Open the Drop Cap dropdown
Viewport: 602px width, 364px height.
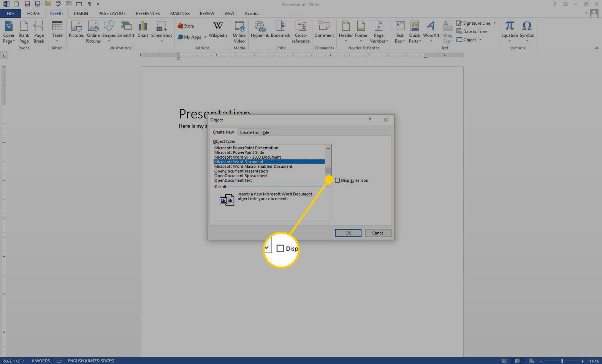click(448, 32)
